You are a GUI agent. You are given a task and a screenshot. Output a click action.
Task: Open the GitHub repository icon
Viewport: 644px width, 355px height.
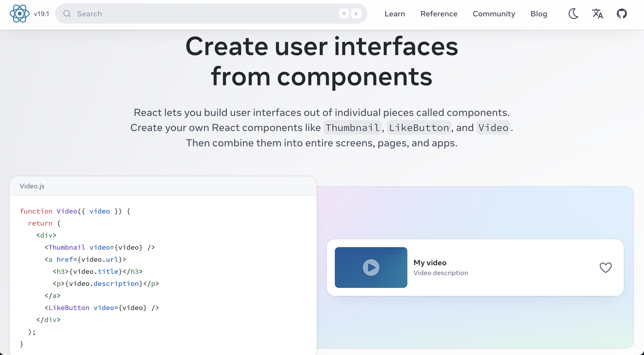622,14
